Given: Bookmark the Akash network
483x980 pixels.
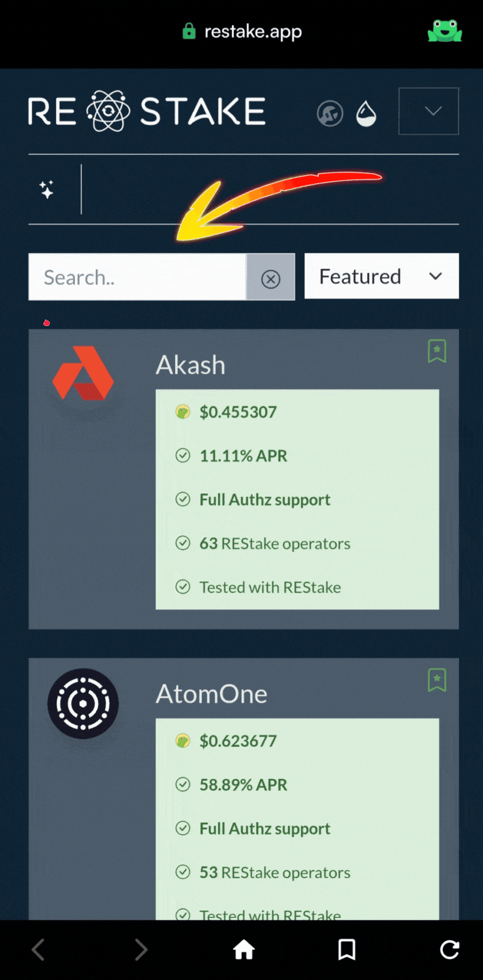Looking at the screenshot, I should [x=437, y=351].
